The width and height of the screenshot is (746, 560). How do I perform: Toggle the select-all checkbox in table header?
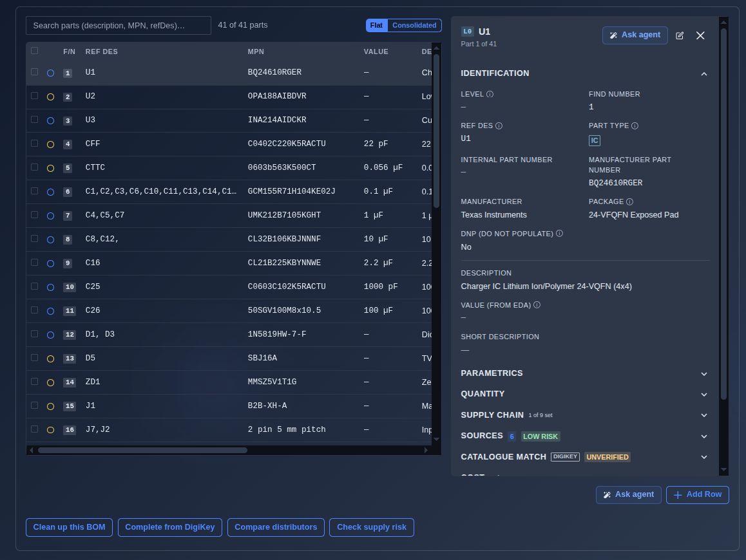(x=34, y=51)
